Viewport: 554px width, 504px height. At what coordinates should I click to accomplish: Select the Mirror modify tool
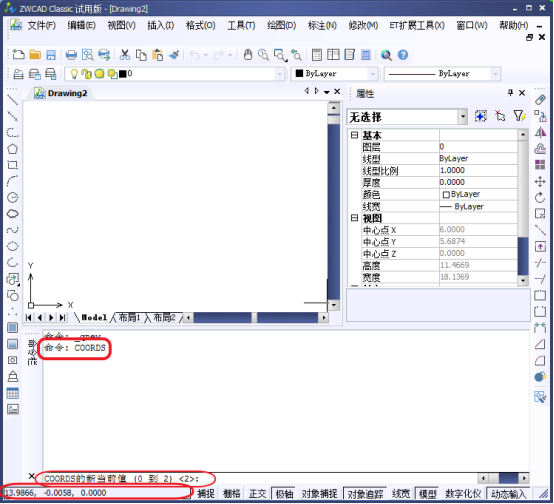[x=540, y=133]
